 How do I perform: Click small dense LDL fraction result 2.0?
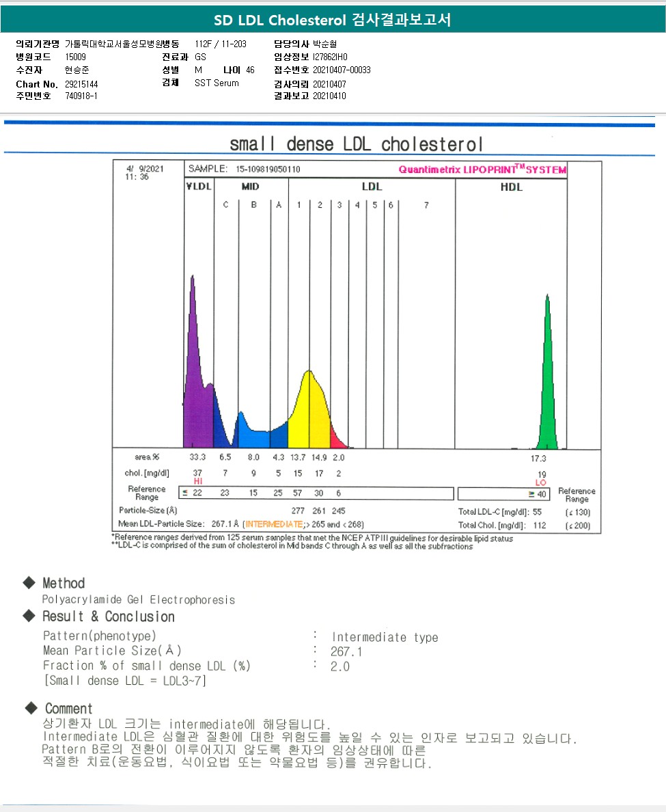coord(340,666)
